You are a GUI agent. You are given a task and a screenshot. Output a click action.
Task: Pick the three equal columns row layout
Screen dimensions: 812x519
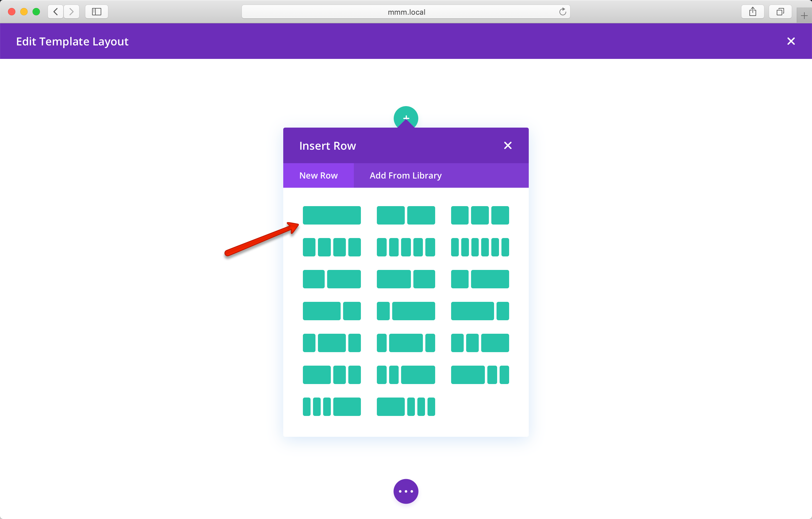point(480,215)
